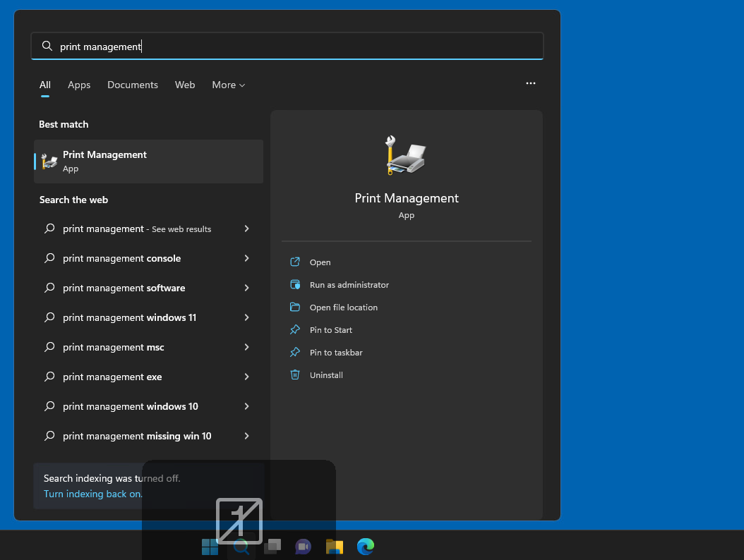Screen dimensions: 744x560
Task: Choose Pin to Start
Action: (x=331, y=330)
